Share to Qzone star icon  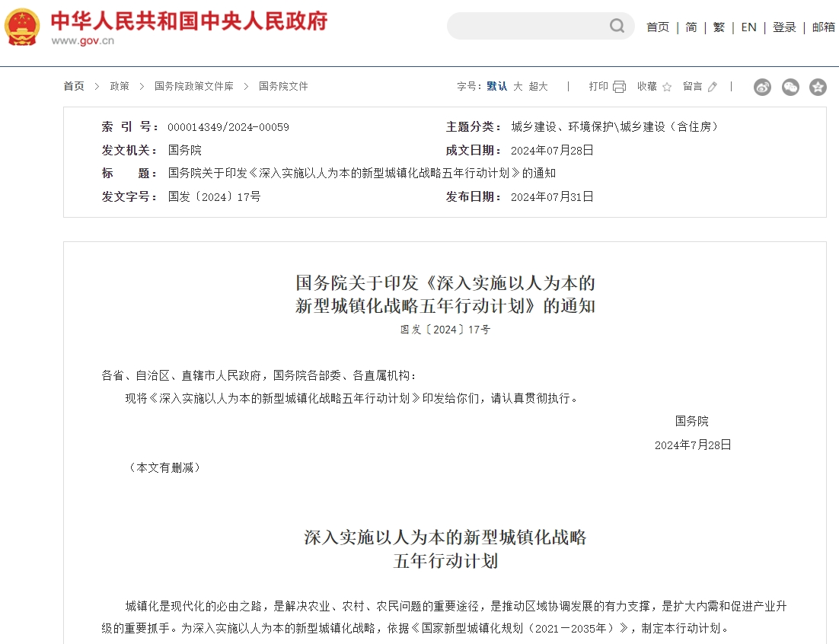click(x=818, y=87)
